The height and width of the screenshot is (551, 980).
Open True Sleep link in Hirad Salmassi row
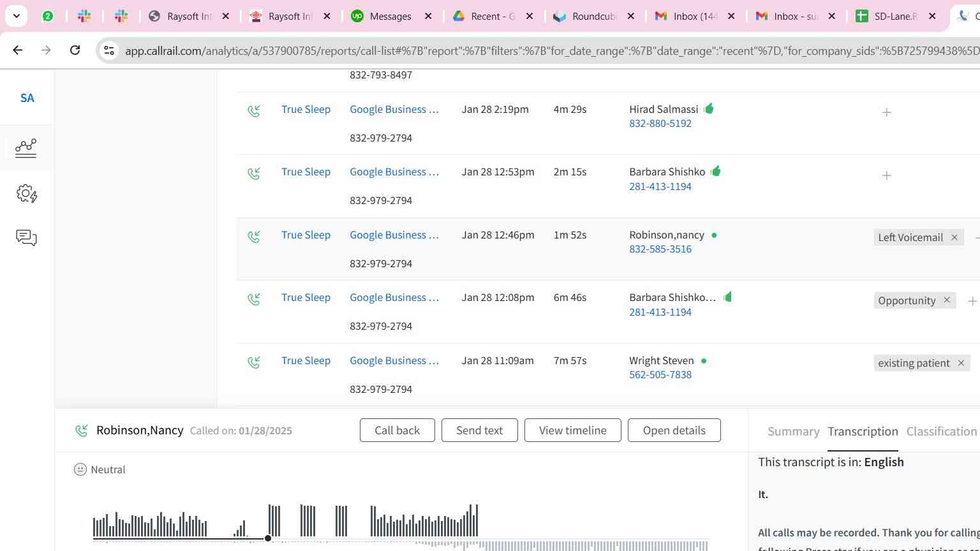306,109
